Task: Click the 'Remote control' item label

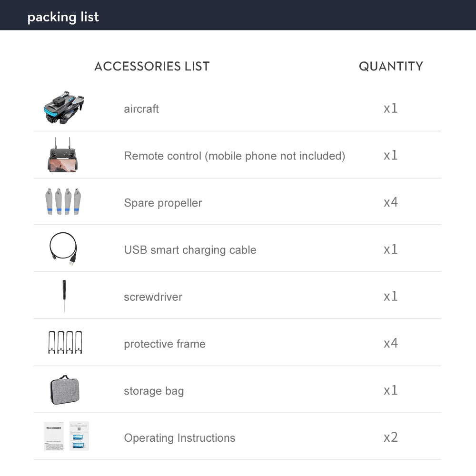Action: tap(234, 156)
